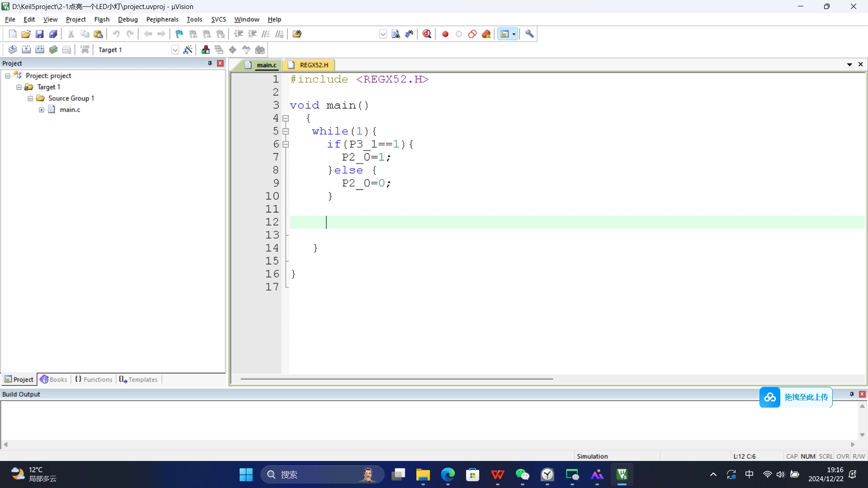Open the wrench Configuration icon

point(529,34)
